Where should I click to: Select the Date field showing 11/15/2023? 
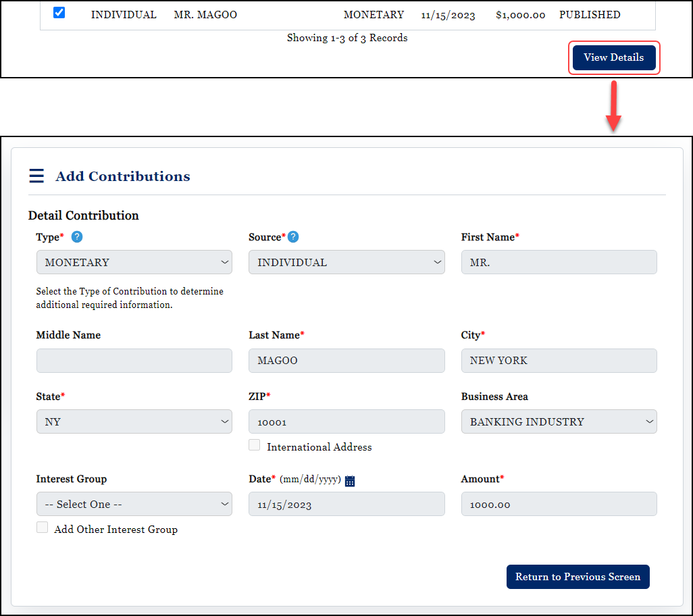pos(346,504)
